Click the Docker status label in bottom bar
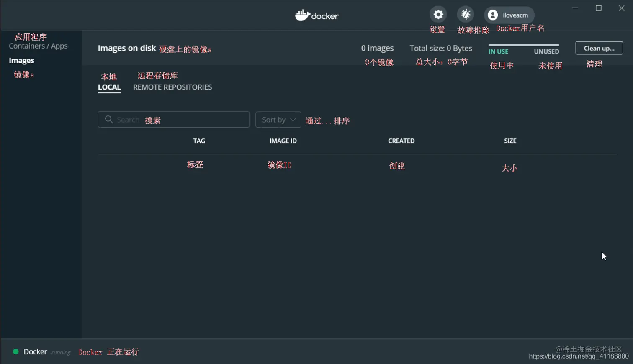633x364 pixels. coord(35,351)
